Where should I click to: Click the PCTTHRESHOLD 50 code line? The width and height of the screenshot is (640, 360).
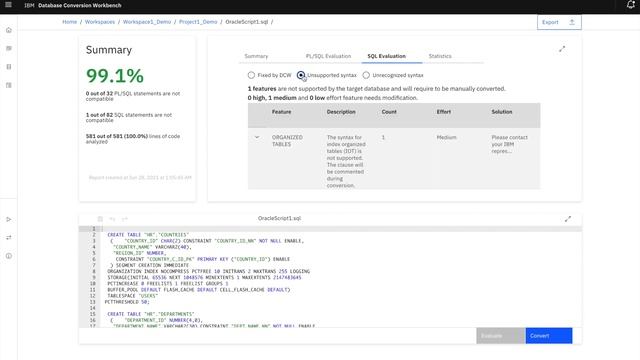click(x=127, y=302)
